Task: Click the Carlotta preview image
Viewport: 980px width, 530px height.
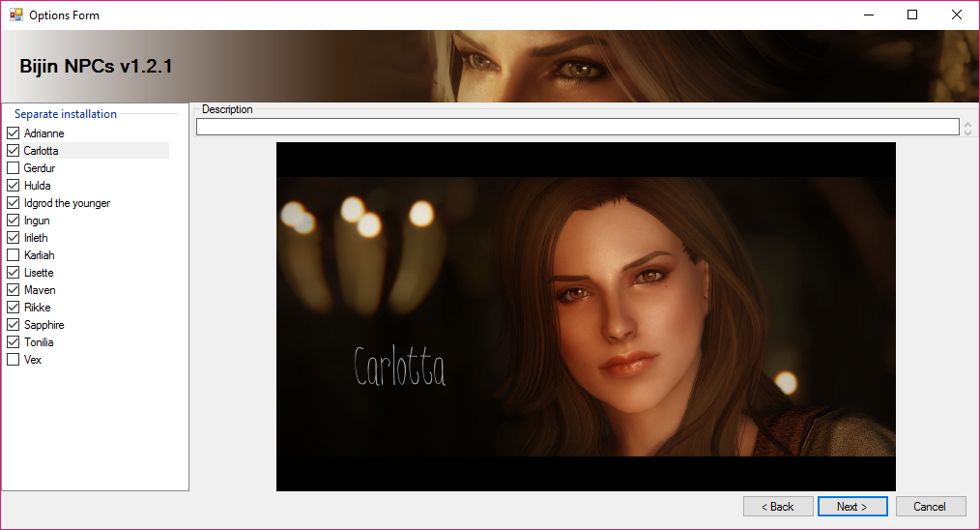Action: pyautogui.click(x=586, y=316)
